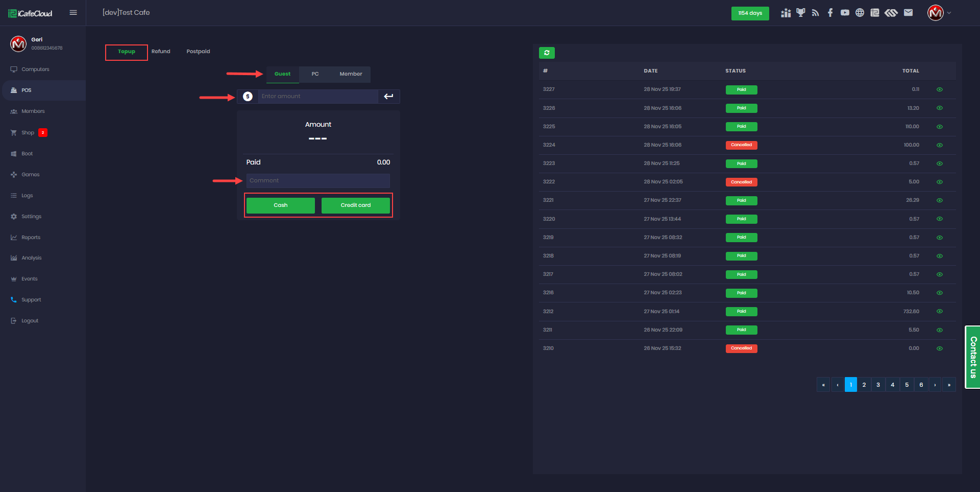
Task: Go to page 3 of order list
Action: coord(878,385)
